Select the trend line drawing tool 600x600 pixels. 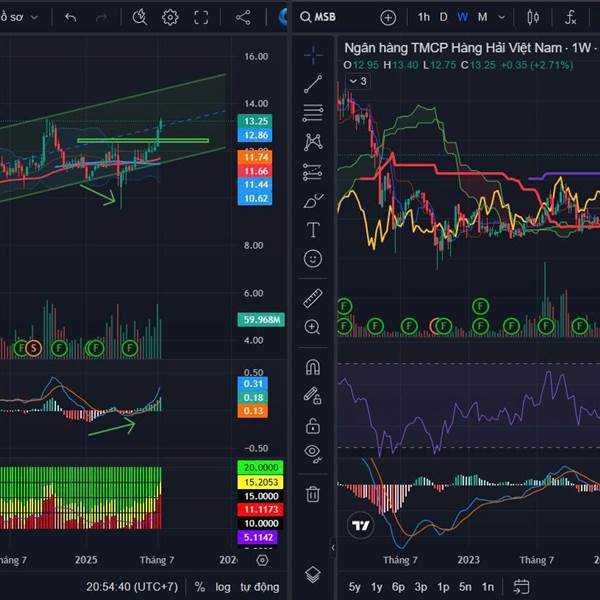coord(313,84)
